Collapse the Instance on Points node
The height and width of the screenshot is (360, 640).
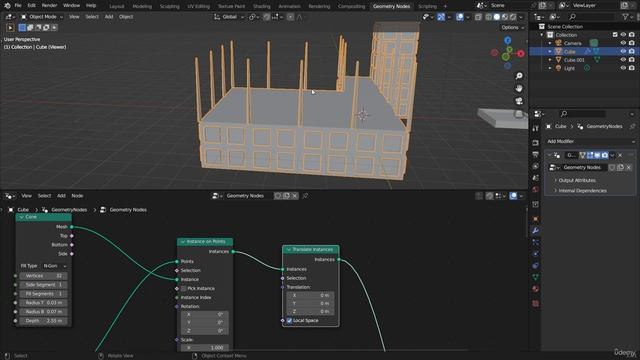pyautogui.click(x=183, y=242)
